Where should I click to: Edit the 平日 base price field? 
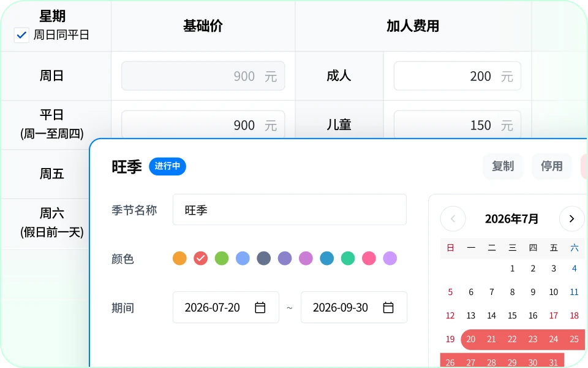203,125
